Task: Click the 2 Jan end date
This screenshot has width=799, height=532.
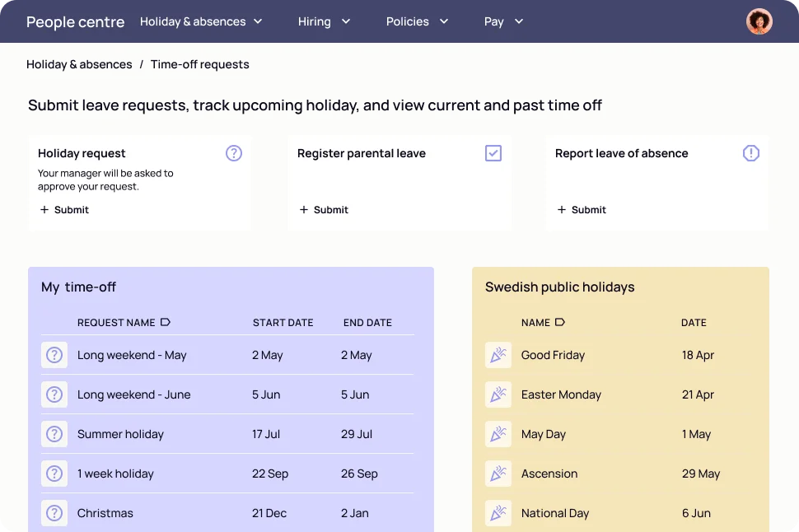Action: (355, 513)
